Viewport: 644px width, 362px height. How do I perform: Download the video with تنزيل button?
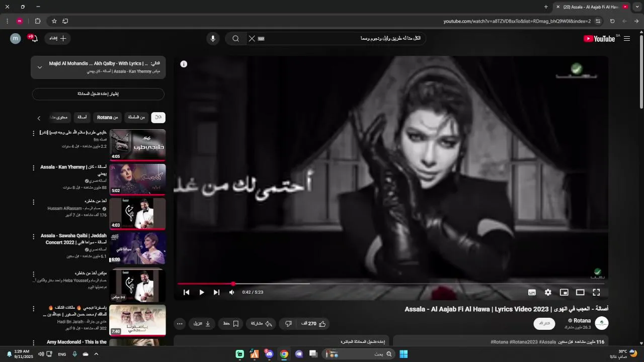(202, 324)
